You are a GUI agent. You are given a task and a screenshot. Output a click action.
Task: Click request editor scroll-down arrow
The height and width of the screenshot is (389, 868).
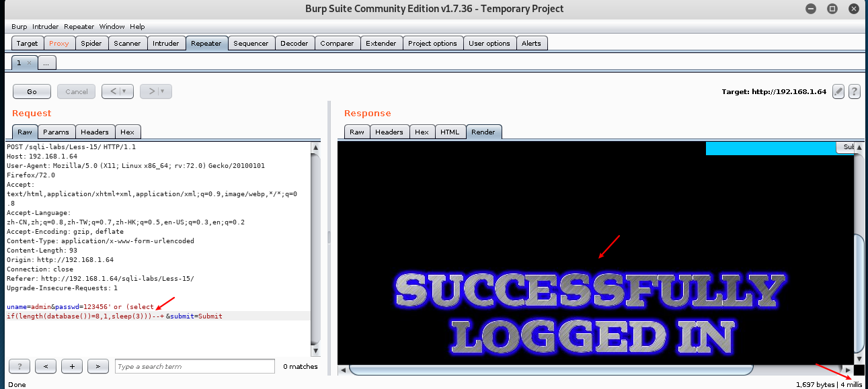point(315,351)
